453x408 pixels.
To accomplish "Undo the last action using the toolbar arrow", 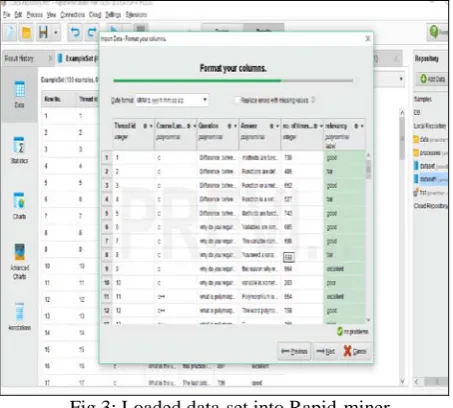I will pos(75,32).
